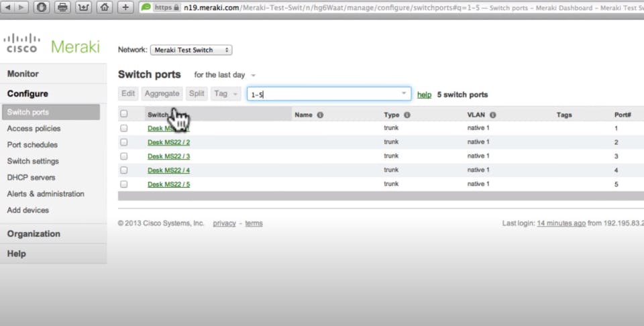644x326 pixels.
Task: Open the Network selector dropdown
Action: (x=191, y=50)
